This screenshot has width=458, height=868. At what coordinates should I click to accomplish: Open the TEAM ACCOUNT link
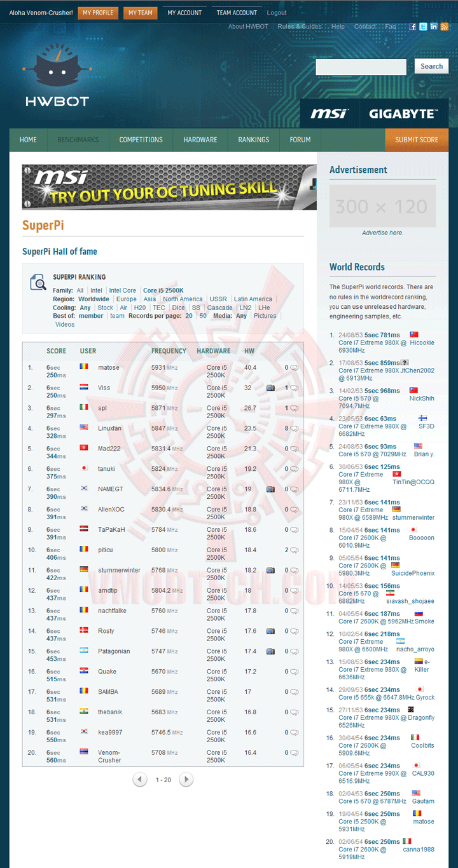[237, 13]
